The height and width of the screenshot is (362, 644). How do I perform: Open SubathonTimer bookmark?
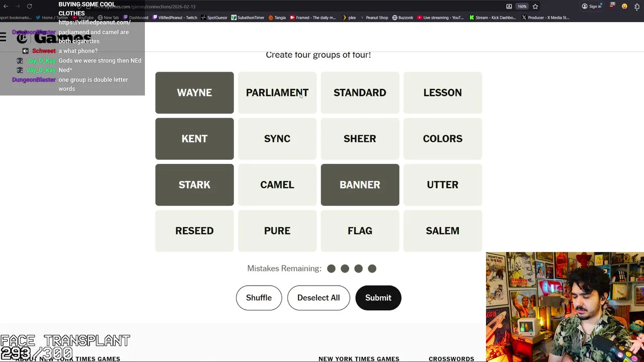click(x=248, y=18)
